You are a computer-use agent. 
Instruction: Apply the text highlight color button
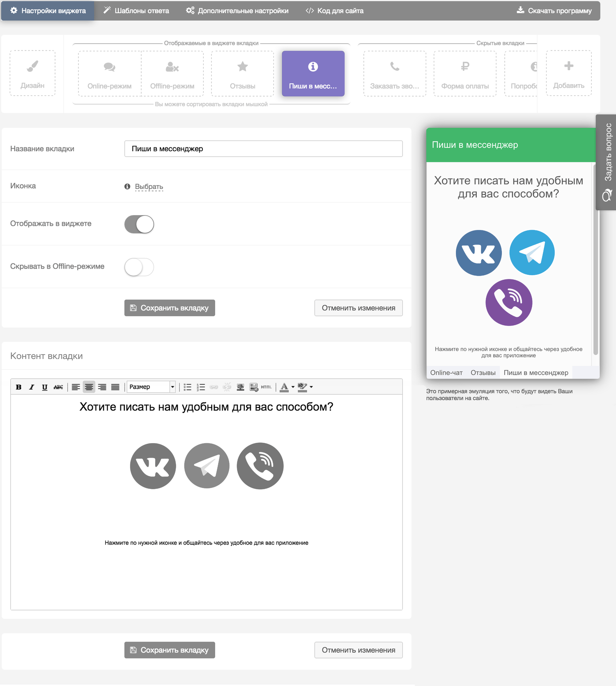coord(302,387)
